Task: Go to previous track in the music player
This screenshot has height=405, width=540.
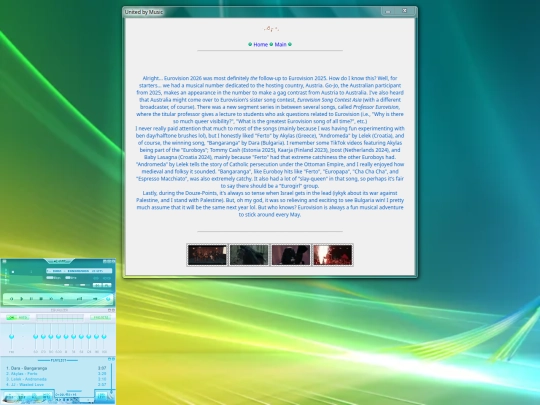Action: point(12,299)
